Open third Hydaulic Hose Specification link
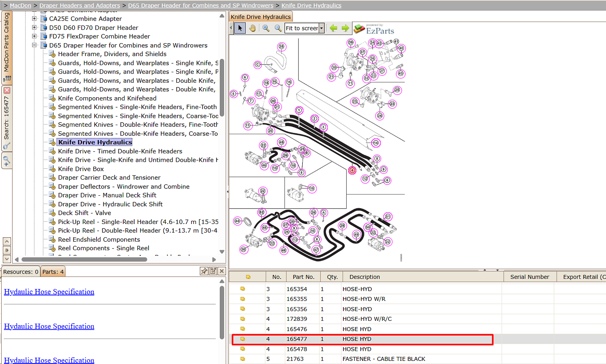This screenshot has width=606, height=364. click(49, 360)
